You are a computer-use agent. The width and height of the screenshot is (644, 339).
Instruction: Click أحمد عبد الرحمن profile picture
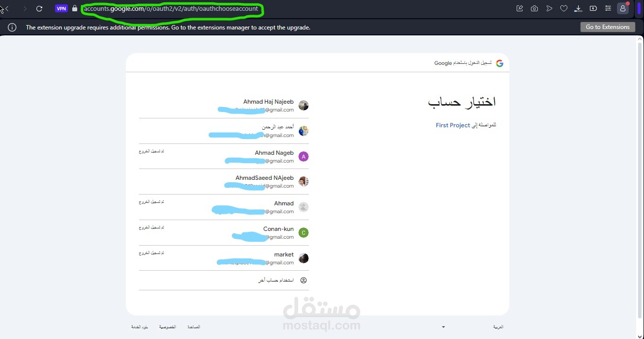(x=304, y=131)
